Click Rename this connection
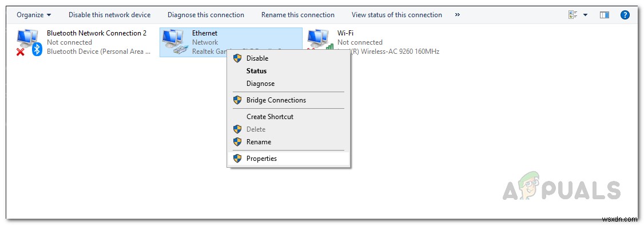 [298, 15]
